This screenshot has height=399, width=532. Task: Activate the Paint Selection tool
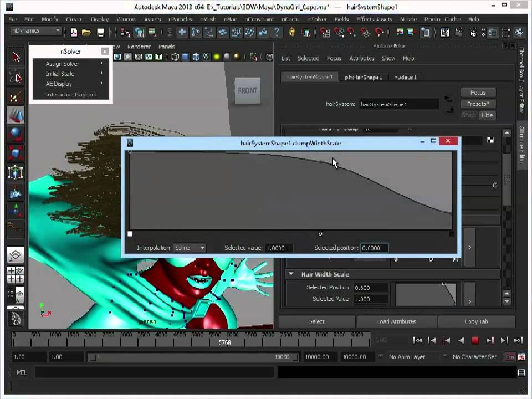(16, 97)
